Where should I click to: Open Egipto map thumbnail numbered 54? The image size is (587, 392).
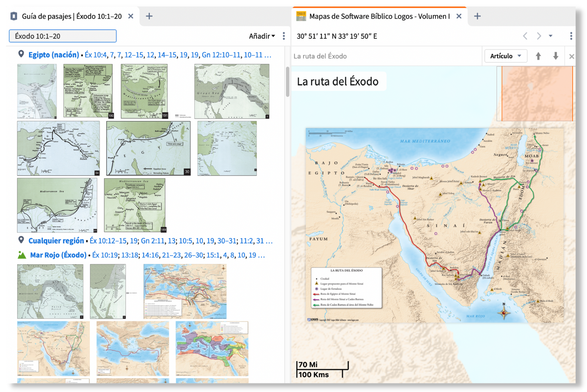(x=58, y=148)
